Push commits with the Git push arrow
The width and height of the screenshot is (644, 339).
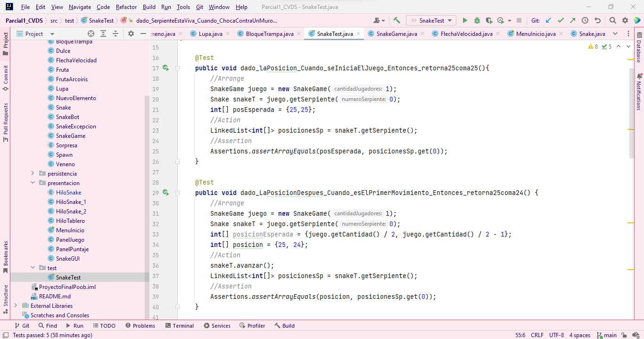(x=572, y=20)
